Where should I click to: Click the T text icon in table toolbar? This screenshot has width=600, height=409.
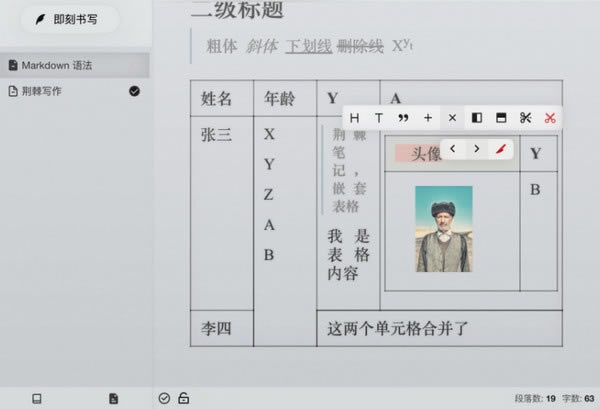(x=379, y=118)
